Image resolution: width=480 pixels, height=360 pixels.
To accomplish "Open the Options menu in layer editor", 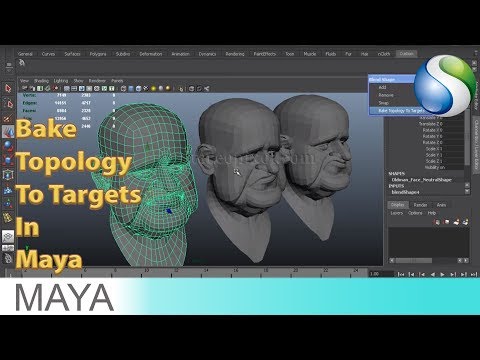I will coord(415,213).
